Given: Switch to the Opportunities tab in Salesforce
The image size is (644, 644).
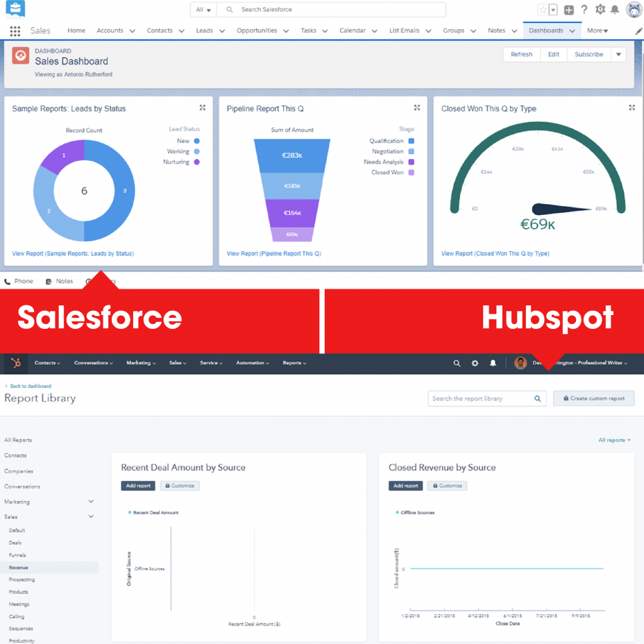Looking at the screenshot, I should [257, 31].
